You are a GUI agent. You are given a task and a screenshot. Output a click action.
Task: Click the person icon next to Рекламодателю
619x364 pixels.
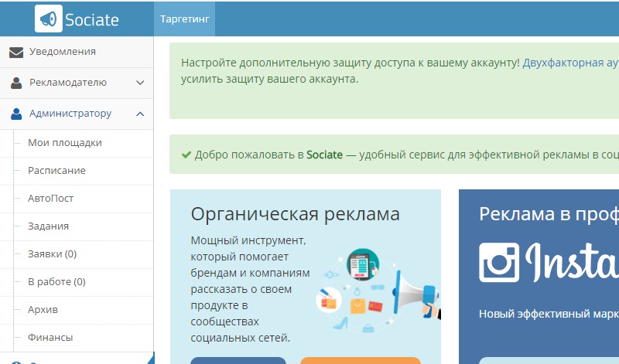click(16, 83)
